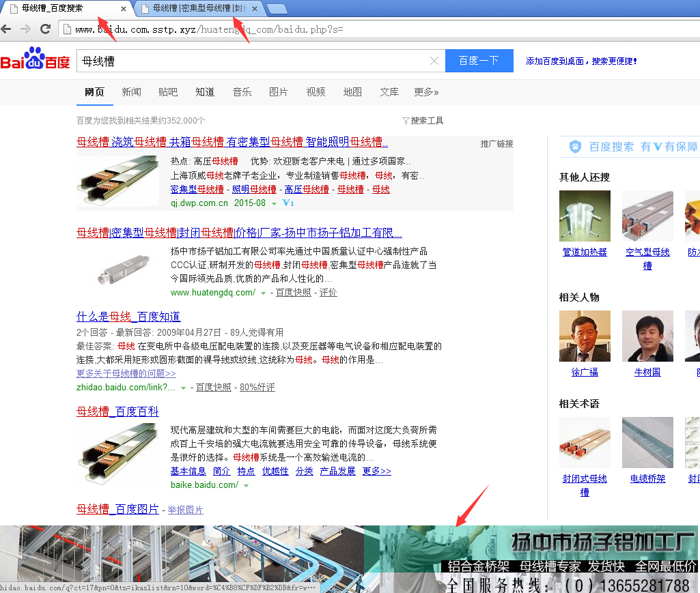The image size is (700, 593).
Task: Click 举报图片 link
Action: point(185,510)
